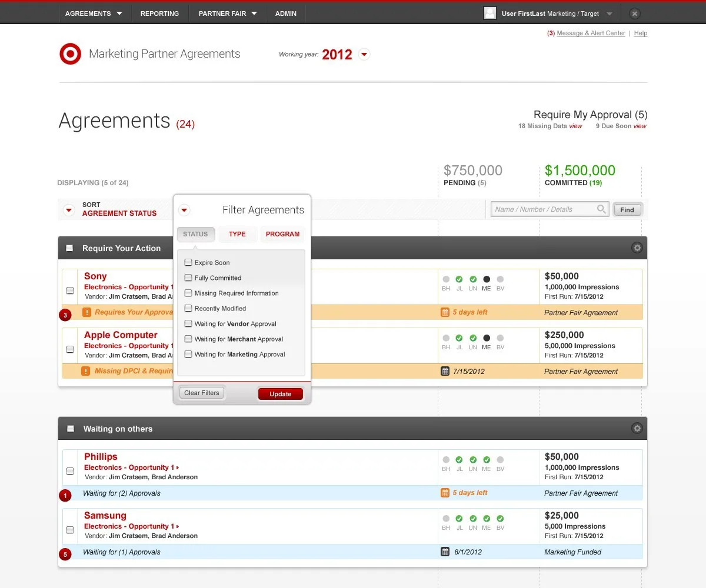Open the gear settings for Waiting on others
Screen dimensions: 706x588
pos(637,429)
